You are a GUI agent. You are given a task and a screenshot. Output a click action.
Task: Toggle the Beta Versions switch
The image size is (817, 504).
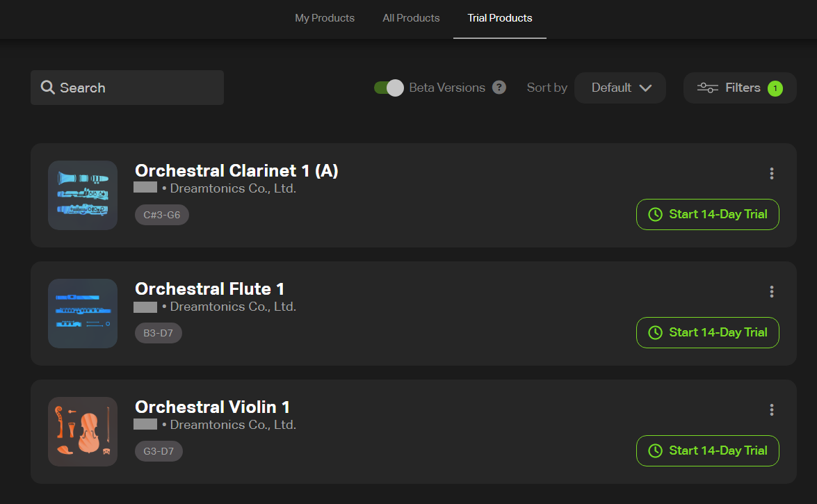389,88
